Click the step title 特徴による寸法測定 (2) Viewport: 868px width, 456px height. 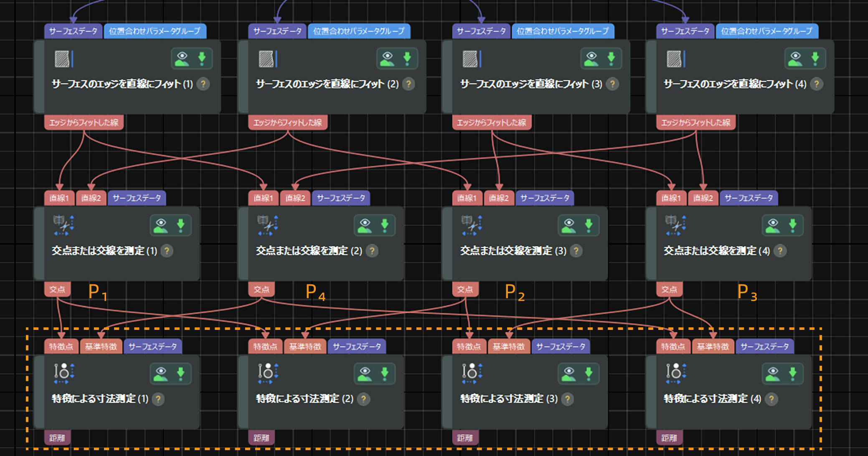coord(305,399)
